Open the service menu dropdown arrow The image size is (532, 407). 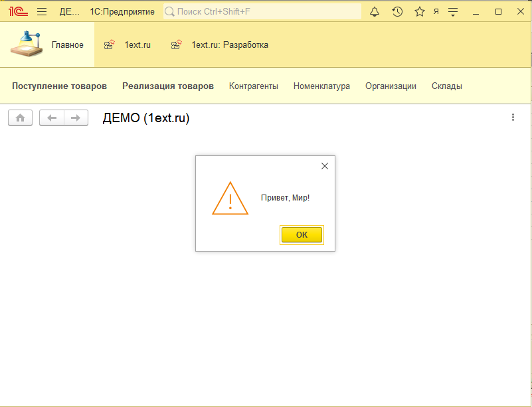(x=452, y=11)
